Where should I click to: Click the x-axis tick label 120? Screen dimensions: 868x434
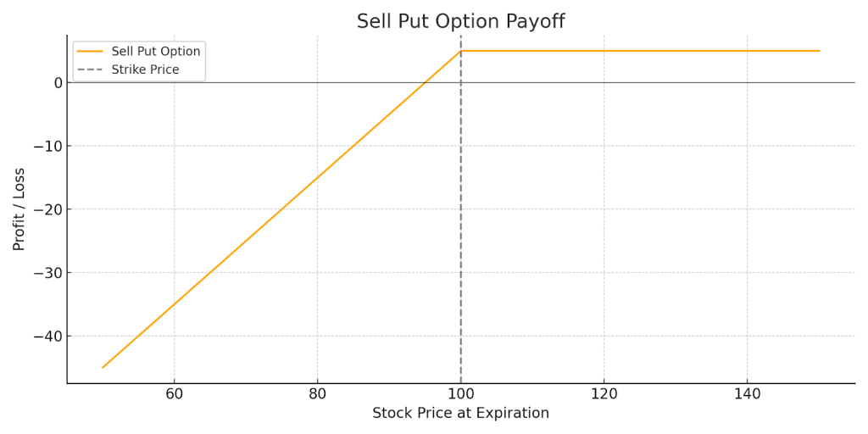pos(604,394)
